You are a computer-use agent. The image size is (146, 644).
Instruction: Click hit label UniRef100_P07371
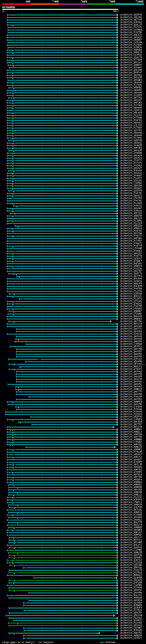(x=131, y=27)
